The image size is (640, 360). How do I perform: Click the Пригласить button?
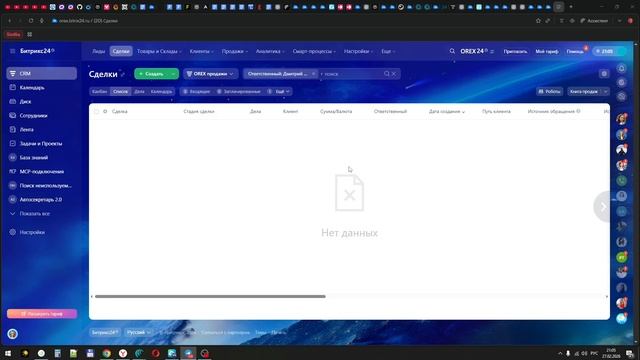click(515, 51)
